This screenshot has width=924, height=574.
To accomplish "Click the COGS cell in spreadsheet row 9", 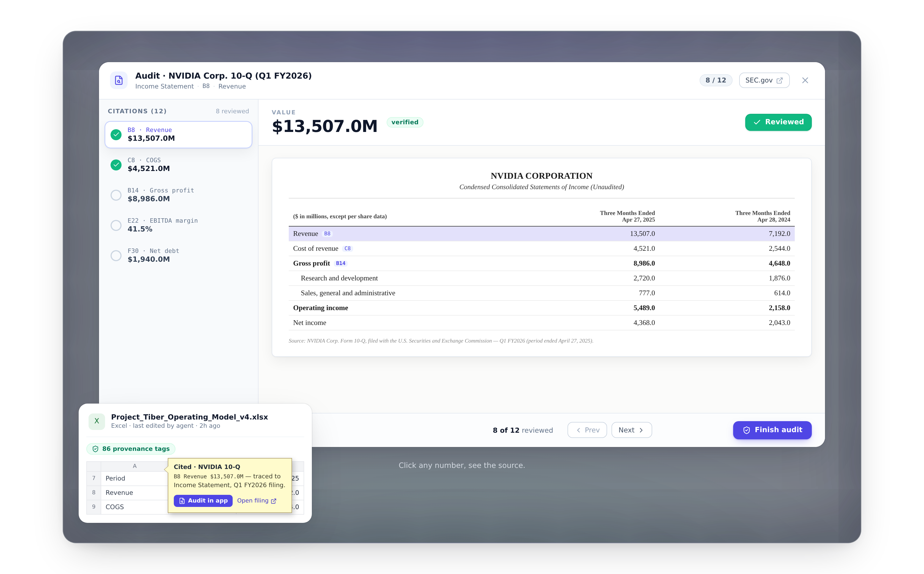I will tap(134, 507).
